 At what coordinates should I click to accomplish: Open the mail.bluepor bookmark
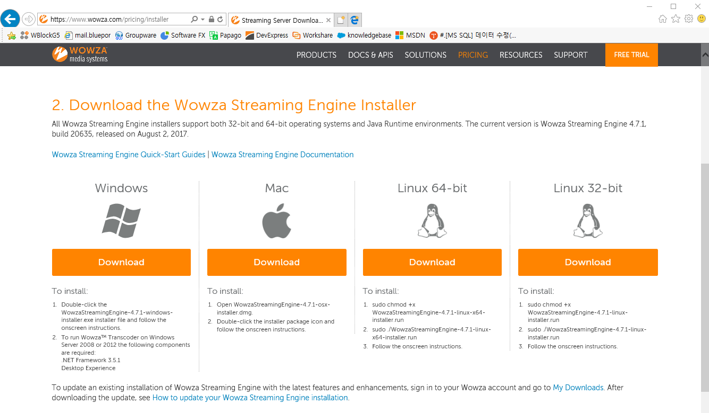click(87, 35)
